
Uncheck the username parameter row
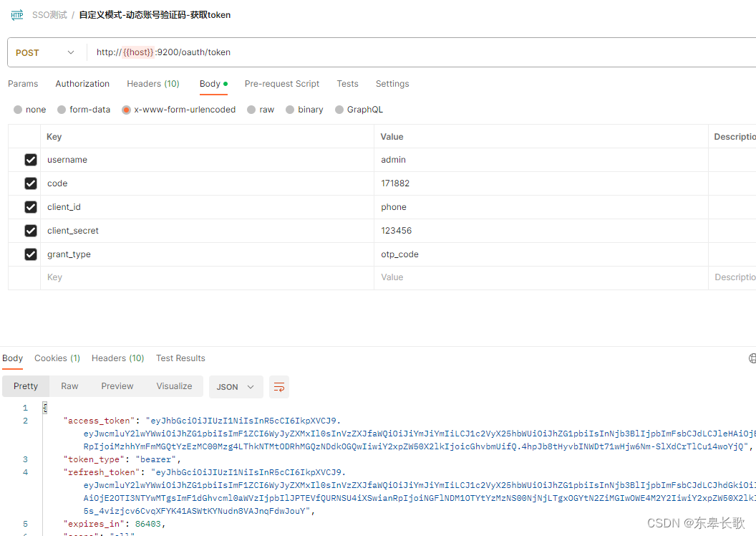tap(30, 159)
